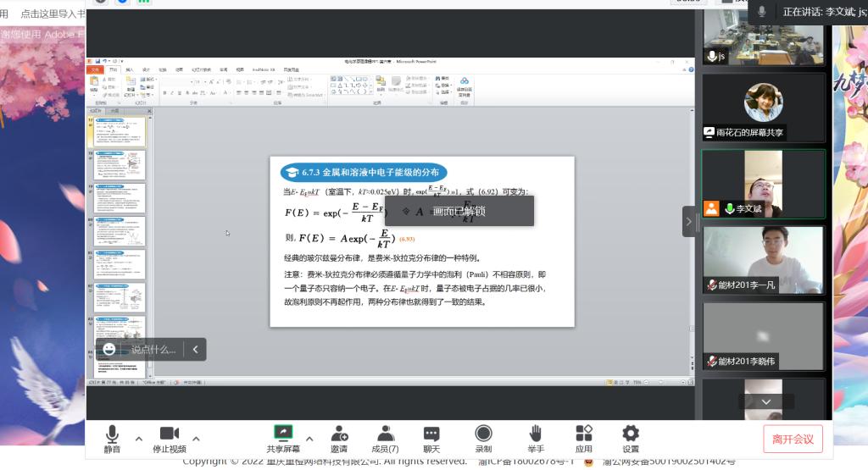The image size is (868, 470).
Task: Click the screen share icon beside 雨花石
Action: point(709,133)
